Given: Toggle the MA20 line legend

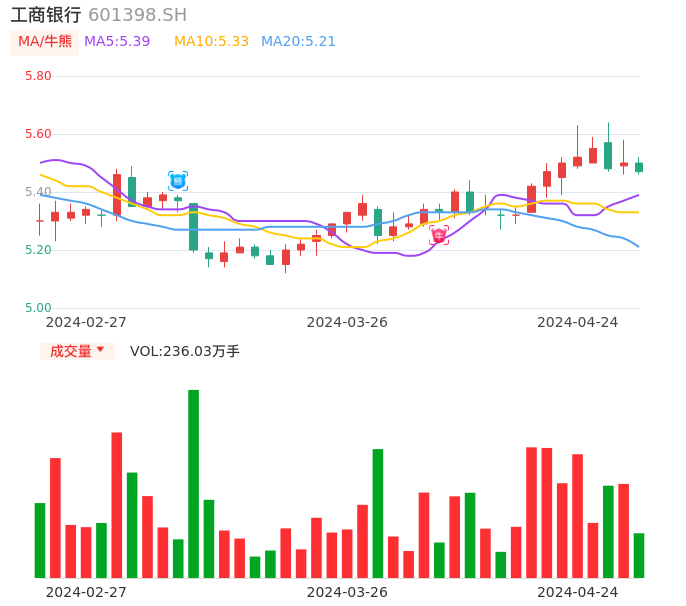Looking at the screenshot, I should (298, 41).
